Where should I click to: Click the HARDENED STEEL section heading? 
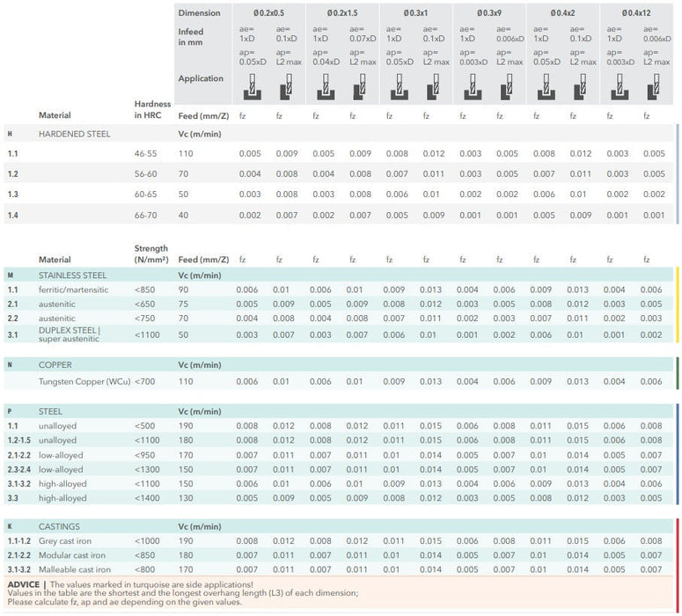(76, 134)
